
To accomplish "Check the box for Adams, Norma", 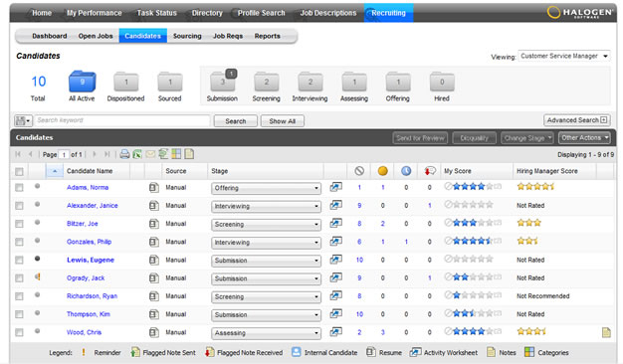I will click(x=19, y=187).
